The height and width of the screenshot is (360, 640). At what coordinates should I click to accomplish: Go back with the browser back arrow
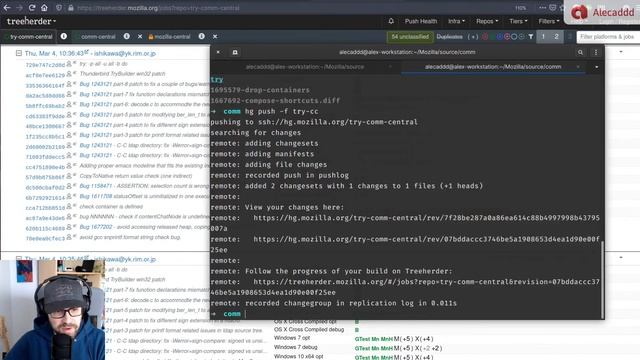pyautogui.click(x=7, y=8)
